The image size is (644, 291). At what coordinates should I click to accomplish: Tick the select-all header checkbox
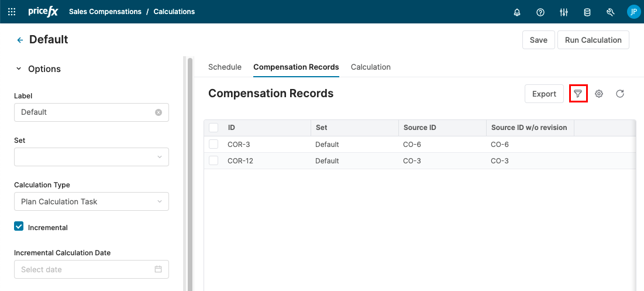click(213, 128)
